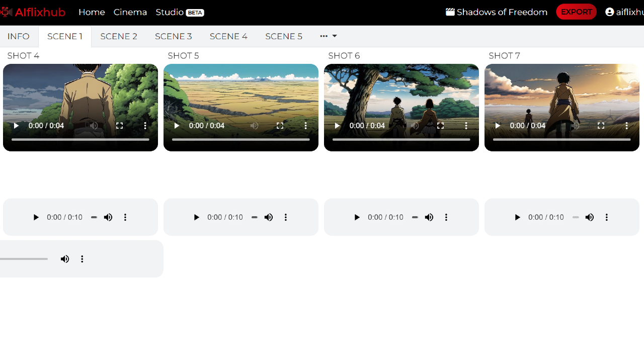Seek on the bottom audio player bar
Screen dimensions: 644x362
(24, 259)
